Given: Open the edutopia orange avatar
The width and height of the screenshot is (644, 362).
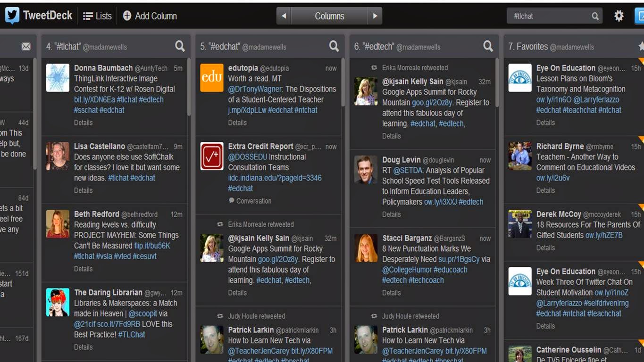Looking at the screenshot, I should [x=212, y=78].
